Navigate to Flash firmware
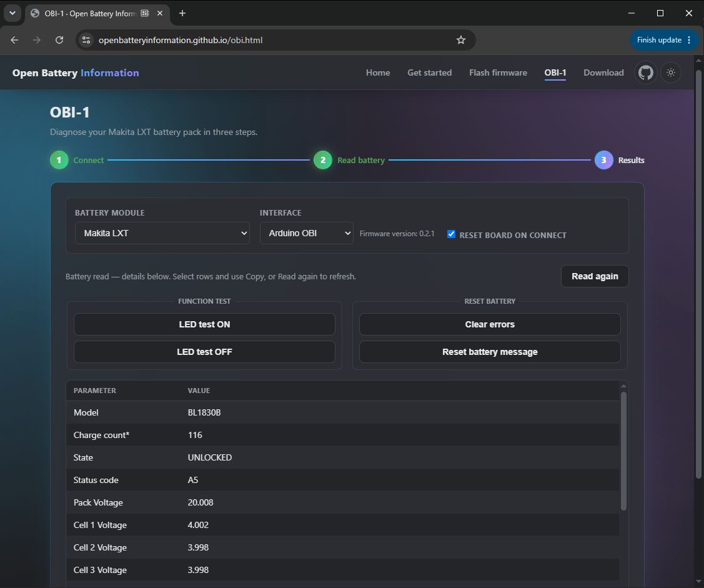704x588 pixels. pos(498,72)
